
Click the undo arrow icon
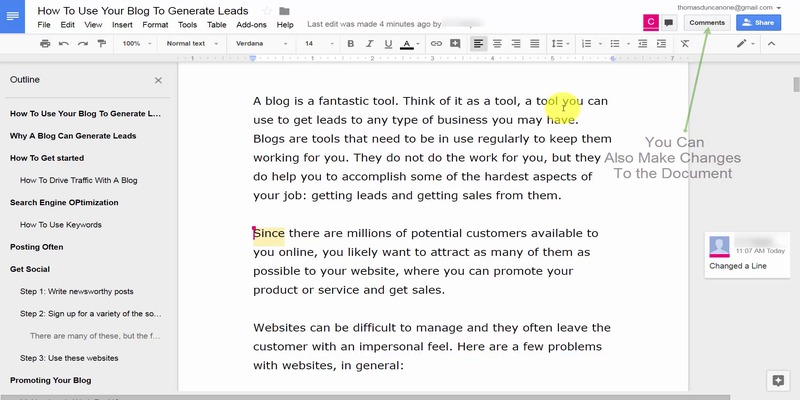pyautogui.click(x=64, y=44)
